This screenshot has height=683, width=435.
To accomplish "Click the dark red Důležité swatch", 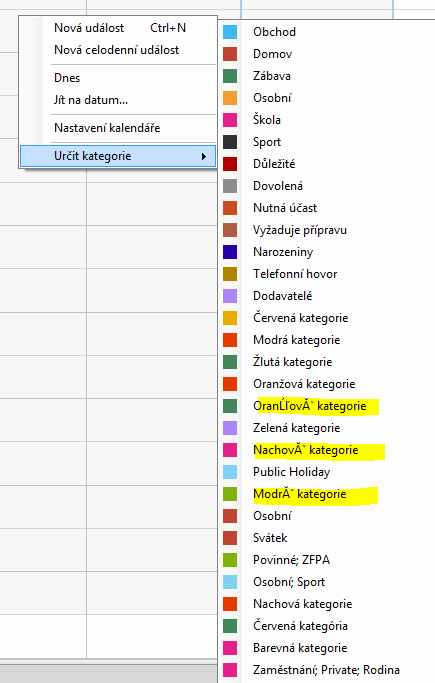I will coord(230,164).
